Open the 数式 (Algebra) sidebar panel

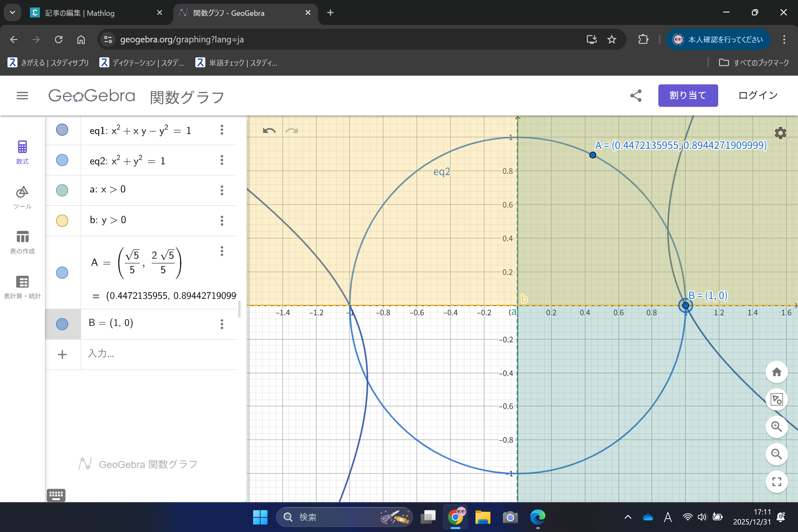(x=22, y=153)
